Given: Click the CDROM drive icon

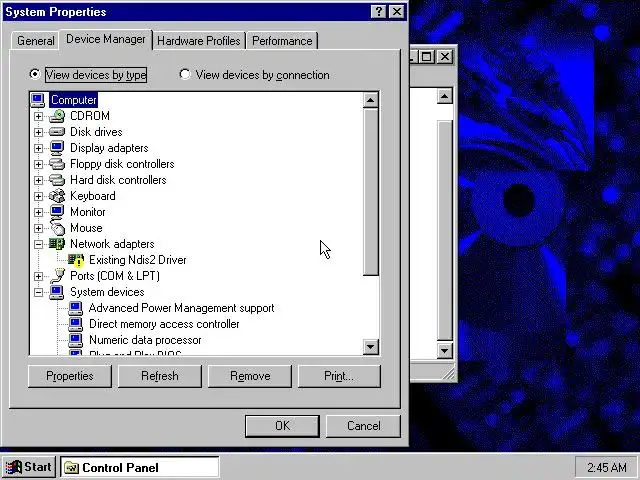Looking at the screenshot, I should [57, 116].
